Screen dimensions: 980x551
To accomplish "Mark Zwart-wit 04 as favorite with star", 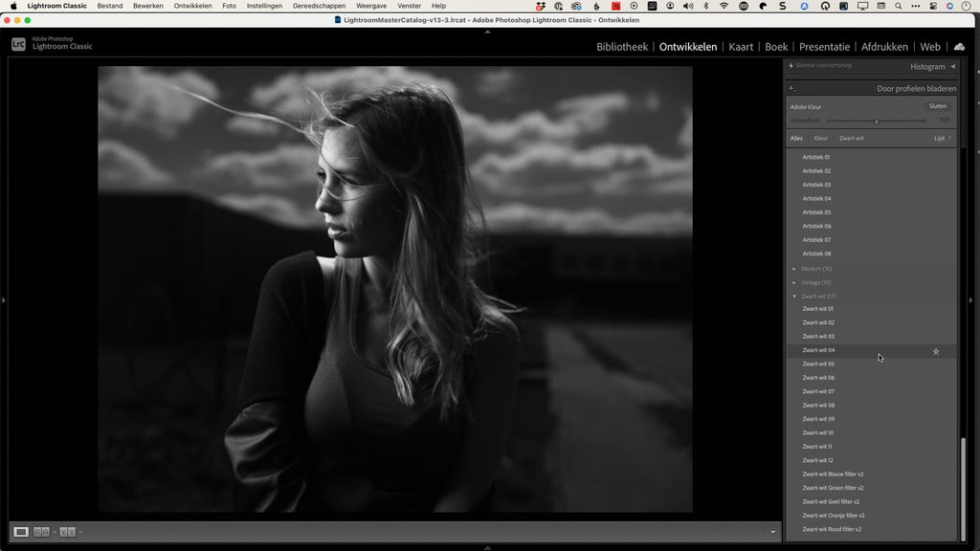I will [x=936, y=351].
